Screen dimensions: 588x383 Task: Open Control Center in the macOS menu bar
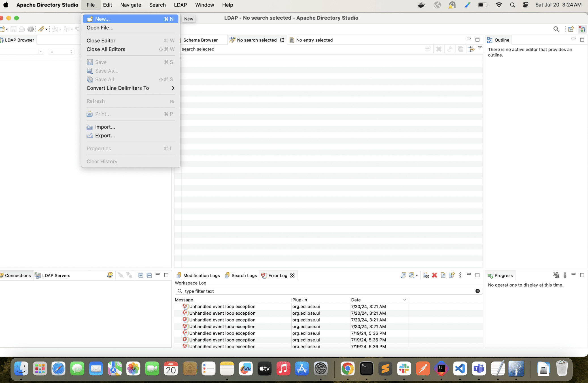point(525,5)
